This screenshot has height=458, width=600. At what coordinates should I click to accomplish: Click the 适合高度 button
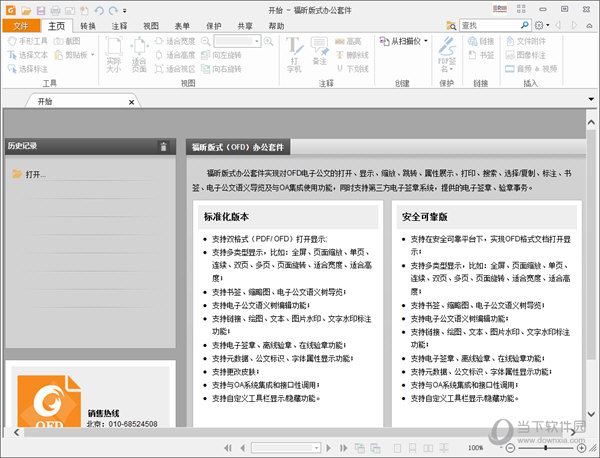(175, 55)
